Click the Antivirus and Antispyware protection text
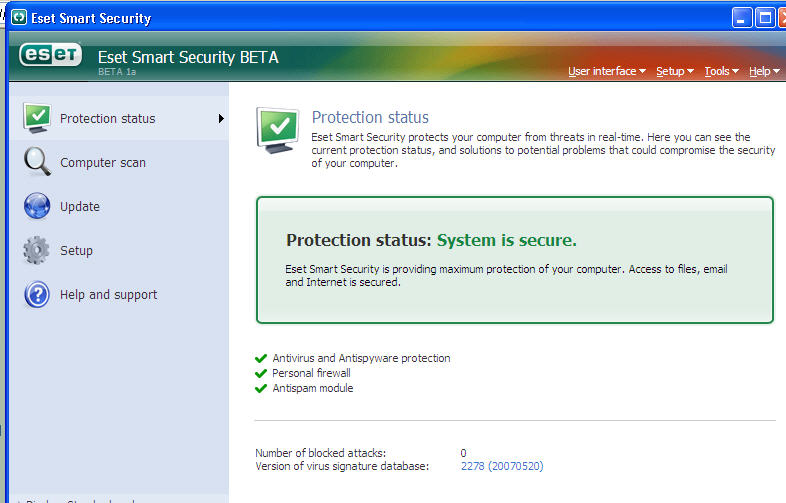The image size is (786, 503). coord(361,358)
